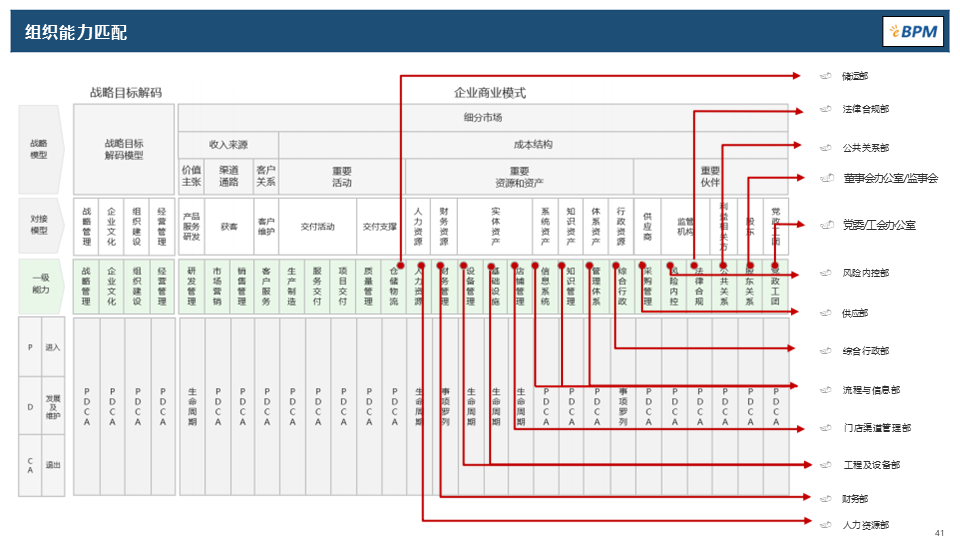The height and width of the screenshot is (540, 960).
Task: Click the page number 41
Action: [x=940, y=533]
